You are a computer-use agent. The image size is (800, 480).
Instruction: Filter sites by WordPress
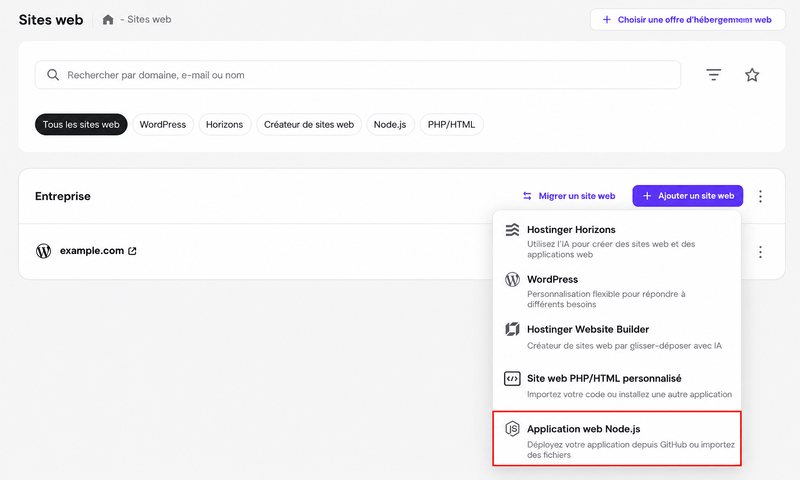[163, 124]
